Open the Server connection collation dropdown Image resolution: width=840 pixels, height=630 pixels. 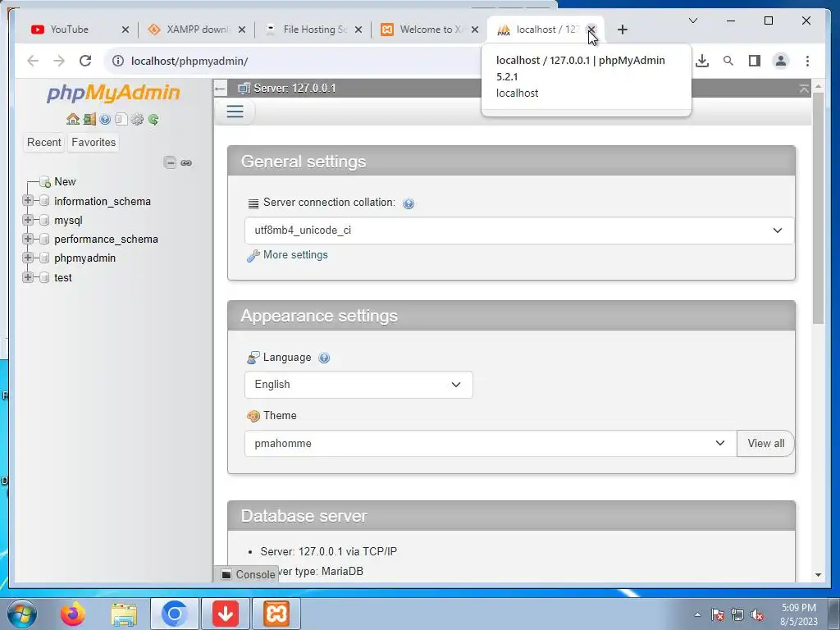point(518,231)
